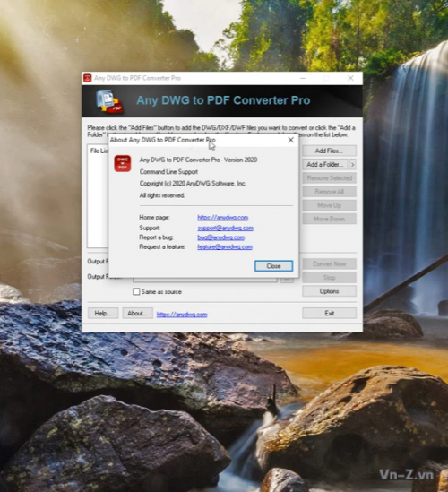Click Convert Now button
Viewport: 448px width, 492px height.
tap(329, 263)
